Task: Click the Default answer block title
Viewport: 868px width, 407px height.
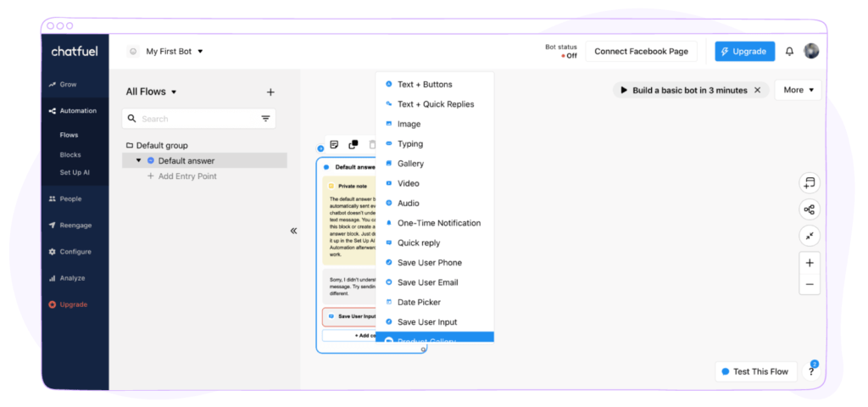Action: point(355,167)
